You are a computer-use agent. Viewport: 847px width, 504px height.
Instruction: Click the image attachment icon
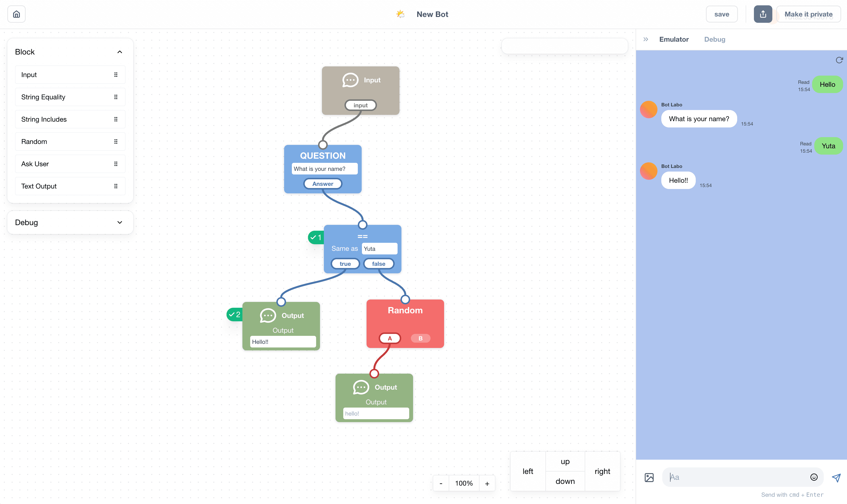point(649,478)
